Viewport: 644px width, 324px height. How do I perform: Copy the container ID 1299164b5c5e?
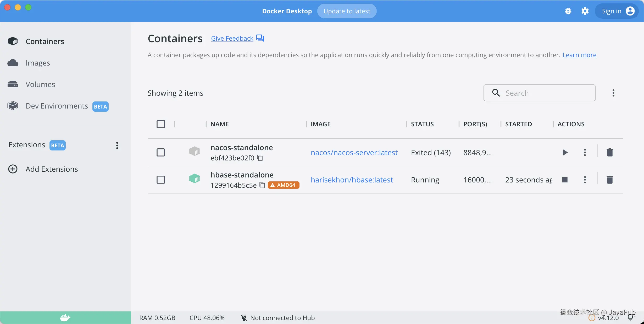(x=262, y=185)
